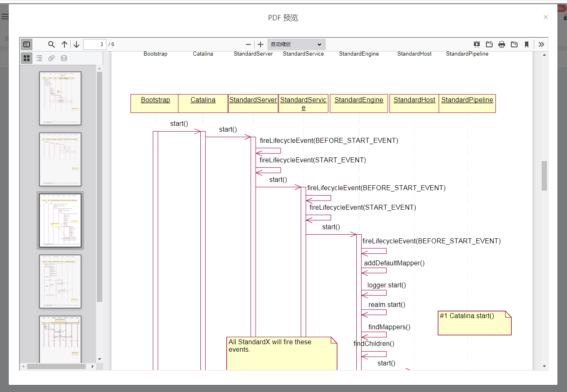Click the sidebar vertical scrollbar thumb
Viewport: 567px width, 392px height.
[99, 187]
